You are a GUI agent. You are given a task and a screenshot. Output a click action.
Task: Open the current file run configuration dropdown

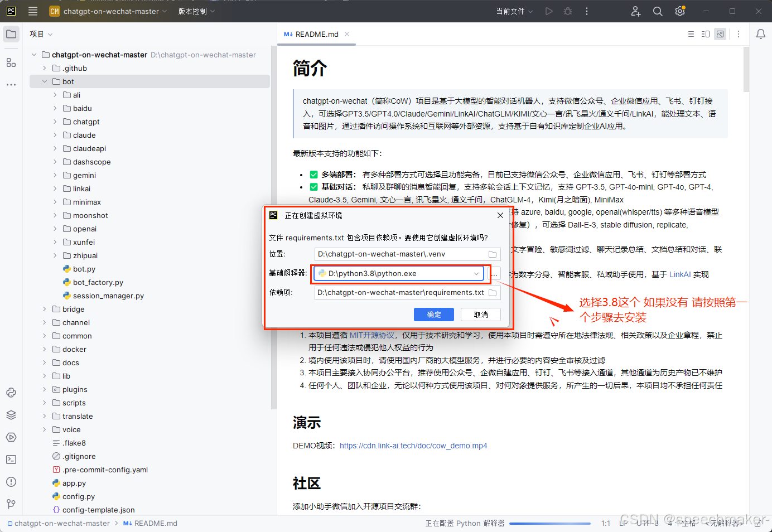point(514,11)
